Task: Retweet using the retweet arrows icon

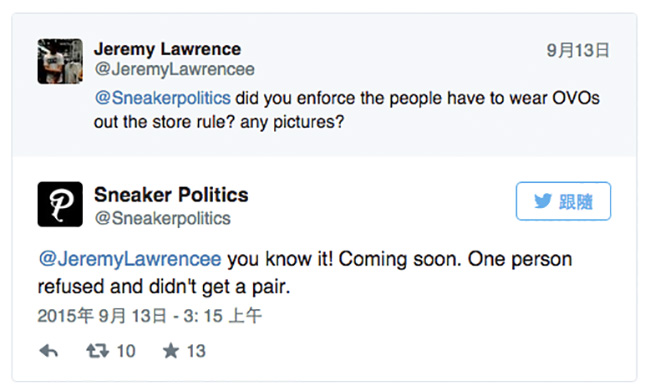Action: tap(97, 351)
